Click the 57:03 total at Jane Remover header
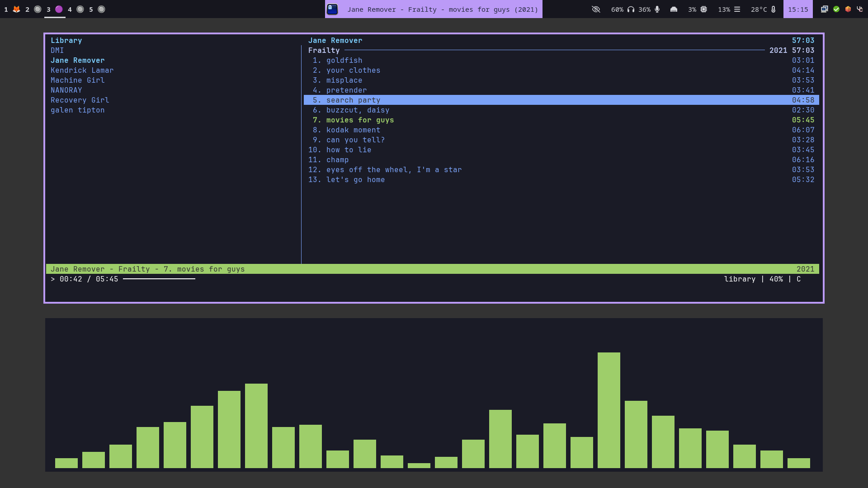Viewport: 868px width, 488px height. pos(803,40)
